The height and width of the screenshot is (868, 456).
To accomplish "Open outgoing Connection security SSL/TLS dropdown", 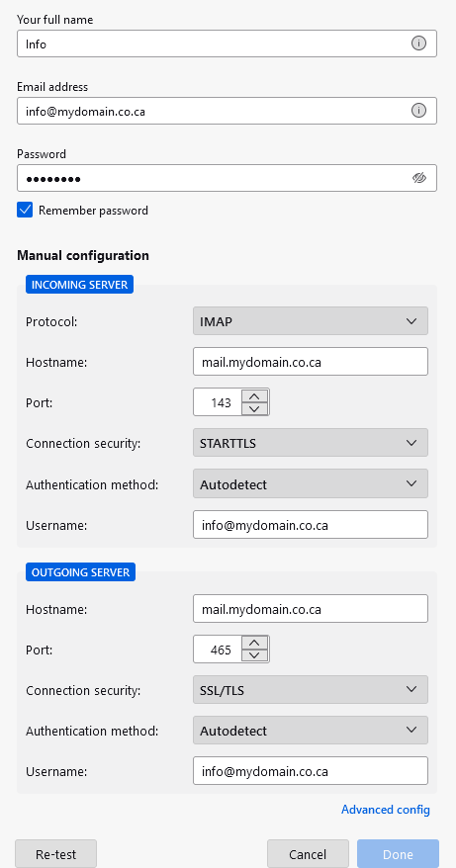I will tap(311, 690).
